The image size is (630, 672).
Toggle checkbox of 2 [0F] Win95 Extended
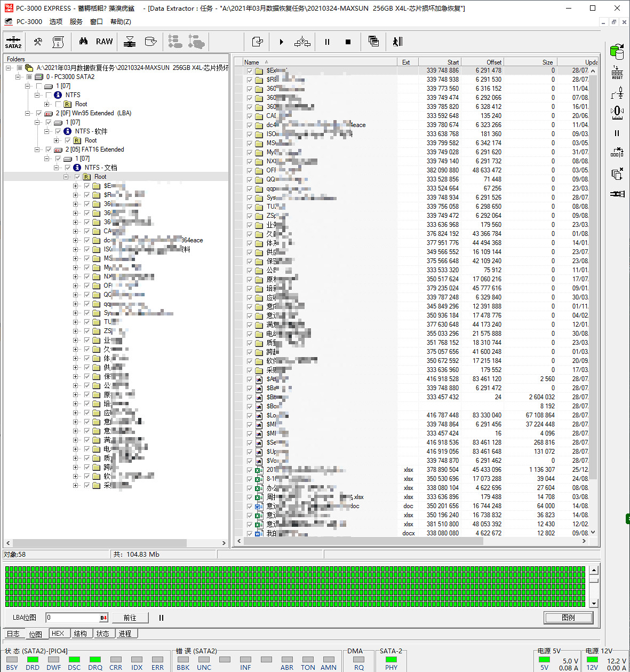(x=39, y=113)
